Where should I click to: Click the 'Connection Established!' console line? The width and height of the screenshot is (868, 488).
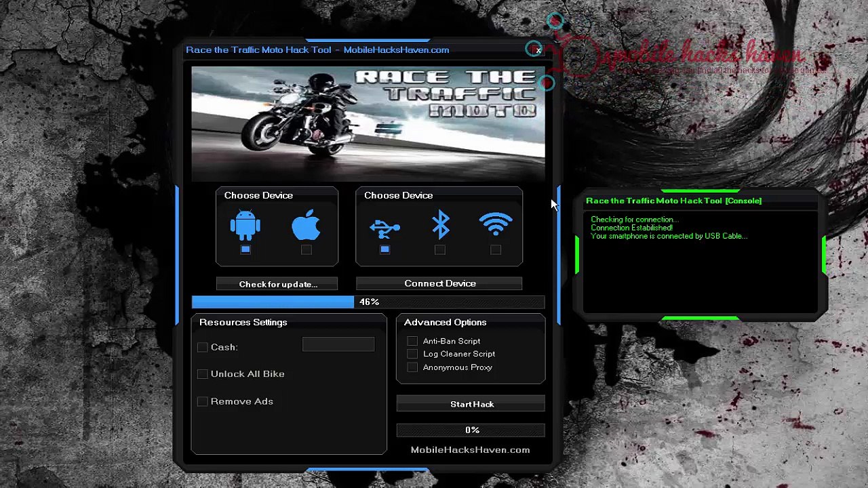click(632, 228)
